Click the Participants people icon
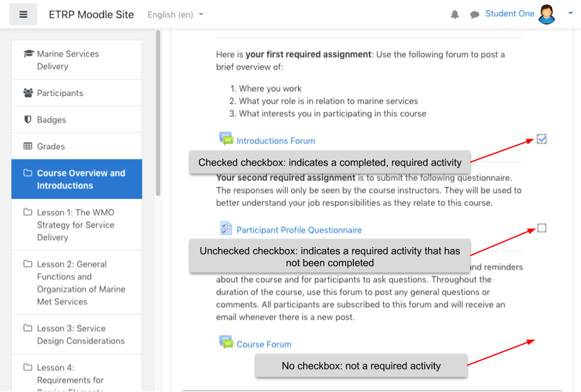 (28, 93)
